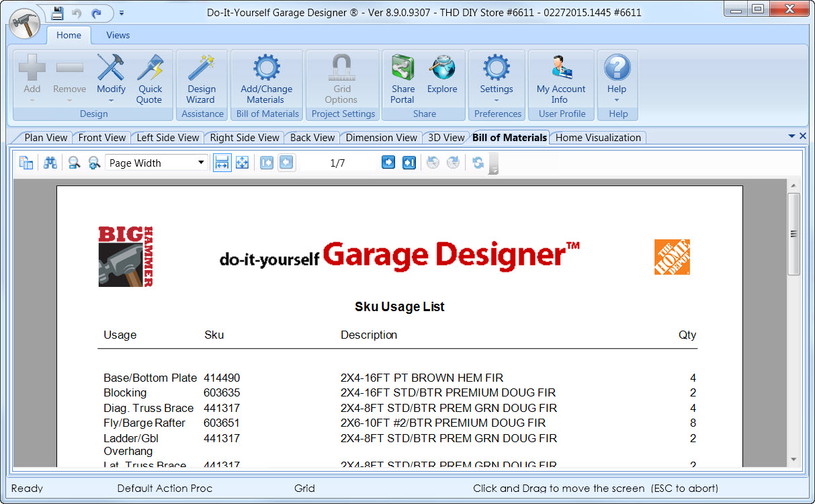Open the Home Visualization tab
The image size is (815, 504).
click(598, 138)
